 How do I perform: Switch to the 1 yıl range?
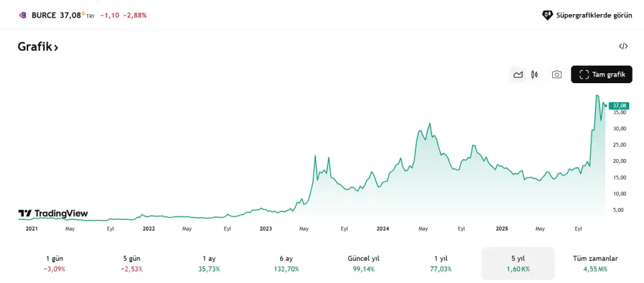pyautogui.click(x=441, y=263)
